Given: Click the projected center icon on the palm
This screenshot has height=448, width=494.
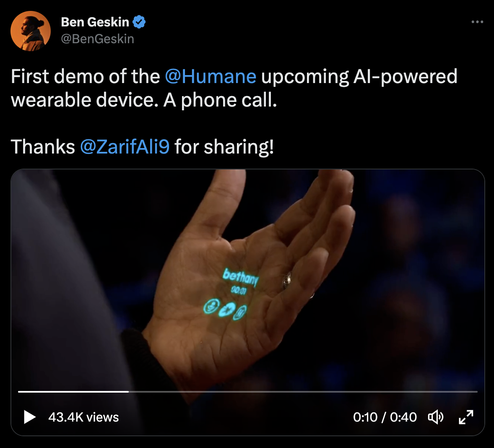Looking at the screenshot, I should (227, 310).
